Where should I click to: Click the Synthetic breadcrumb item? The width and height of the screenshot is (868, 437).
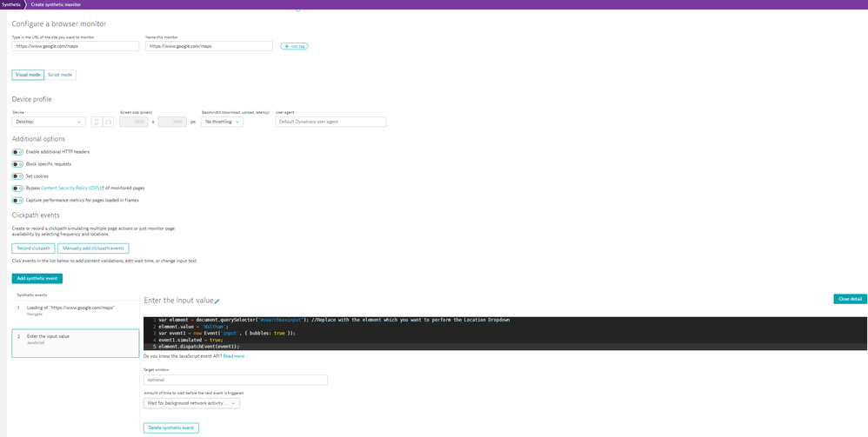(10, 4)
